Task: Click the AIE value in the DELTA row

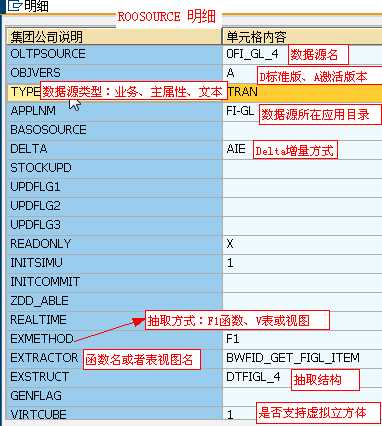Action: (x=236, y=149)
